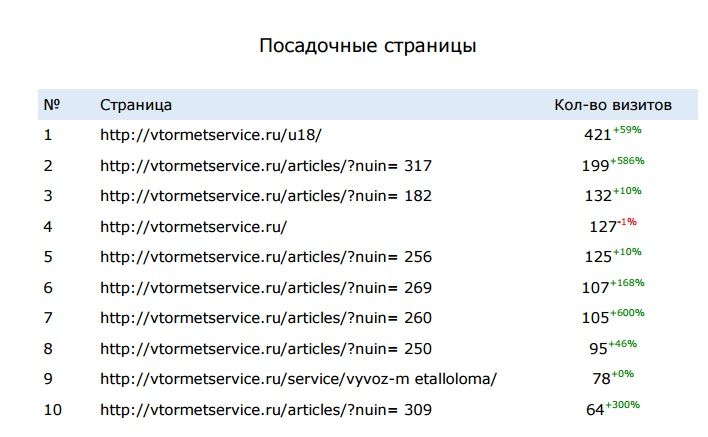Click the +586% change indicator
Viewport: 708px width, 437px height.
[x=628, y=160]
